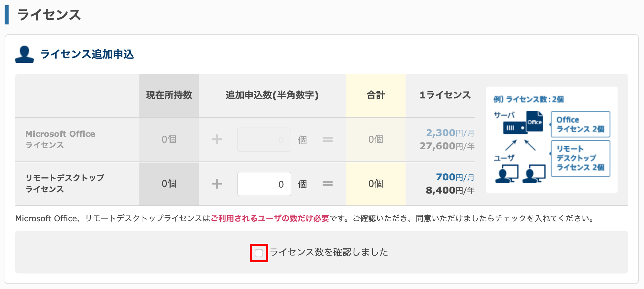
Task: Click the 現在所持数 column header
Action: 169,95
